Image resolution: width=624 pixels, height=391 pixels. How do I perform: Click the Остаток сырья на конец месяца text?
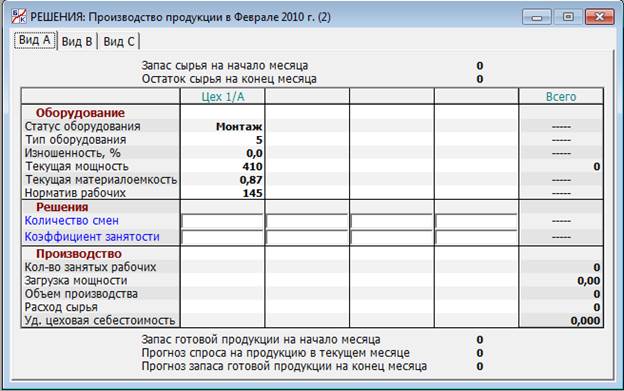(229, 79)
